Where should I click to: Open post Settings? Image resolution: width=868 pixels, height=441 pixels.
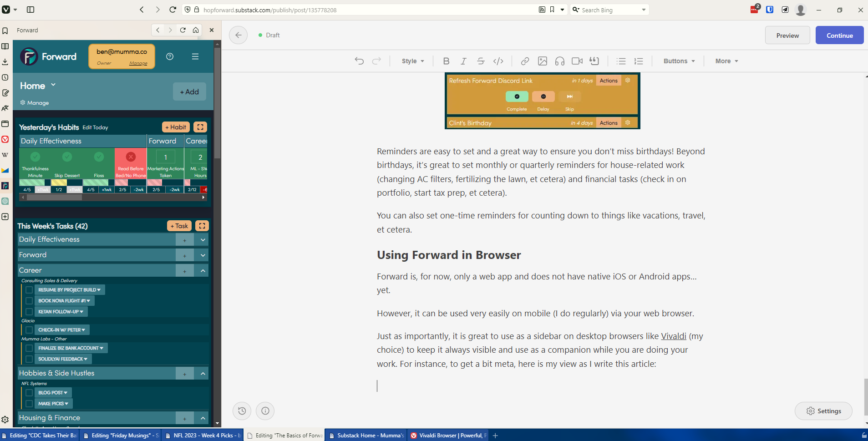click(823, 411)
